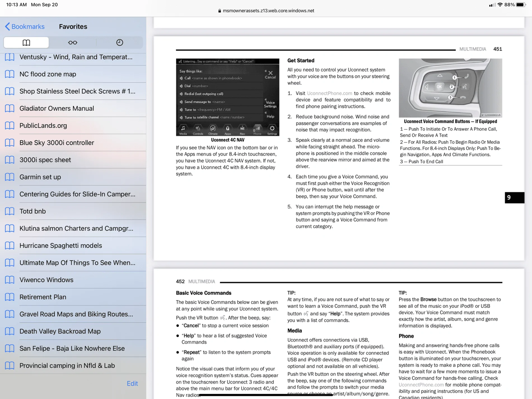Screen dimensions: 532x399
Task: Click the steering wheel voice buttons image
Action: pyautogui.click(x=450, y=88)
